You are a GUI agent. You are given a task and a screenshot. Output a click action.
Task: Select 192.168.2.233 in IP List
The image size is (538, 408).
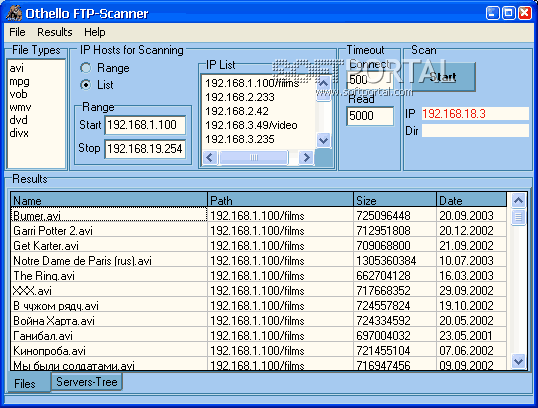[240, 97]
